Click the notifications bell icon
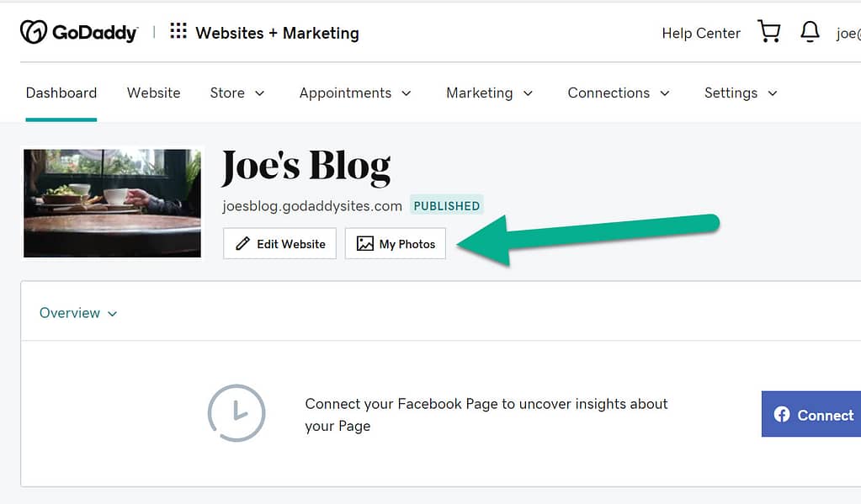The image size is (861, 504). click(810, 32)
